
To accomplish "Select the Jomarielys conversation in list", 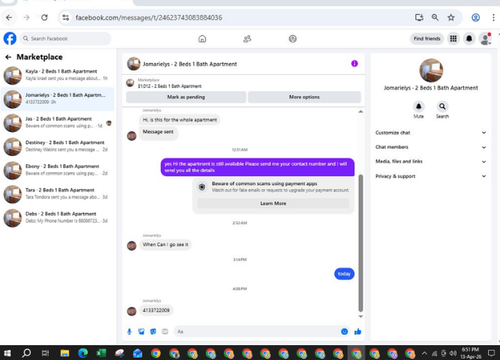I will tap(58, 99).
